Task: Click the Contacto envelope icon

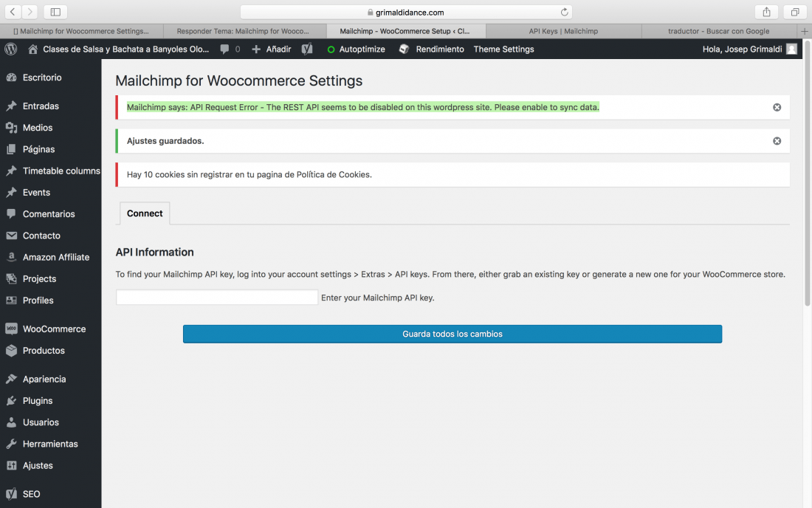Action: [x=11, y=236]
